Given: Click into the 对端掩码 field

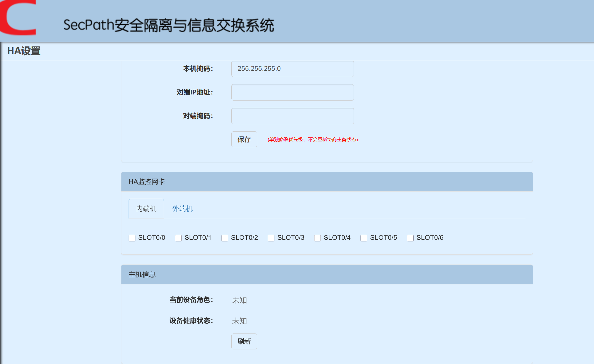Looking at the screenshot, I should pyautogui.click(x=292, y=116).
